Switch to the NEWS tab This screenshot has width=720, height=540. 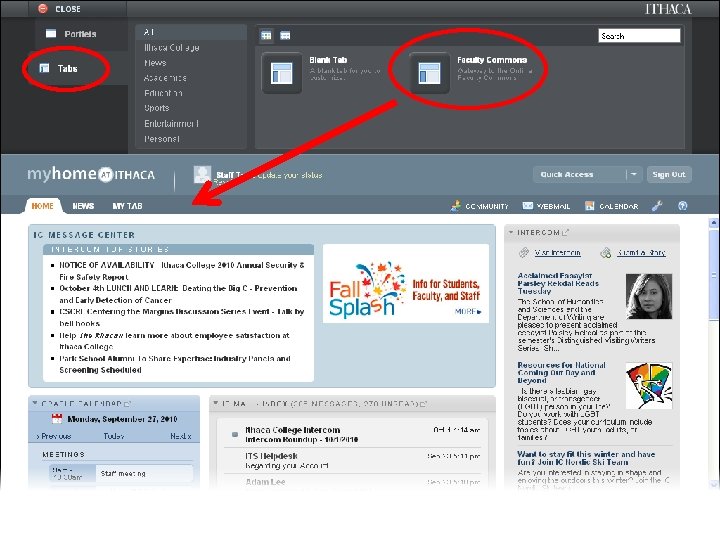[x=83, y=206]
